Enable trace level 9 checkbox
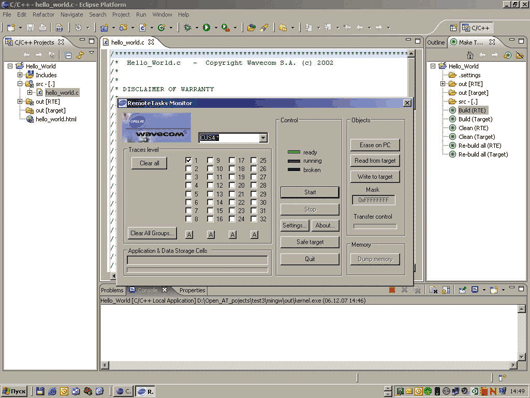The image size is (530, 398). pyautogui.click(x=210, y=160)
